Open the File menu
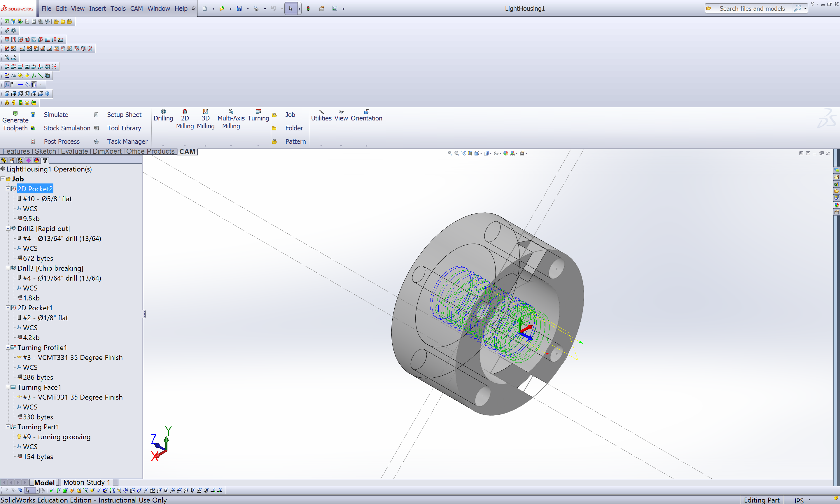The height and width of the screenshot is (504, 840). point(46,8)
